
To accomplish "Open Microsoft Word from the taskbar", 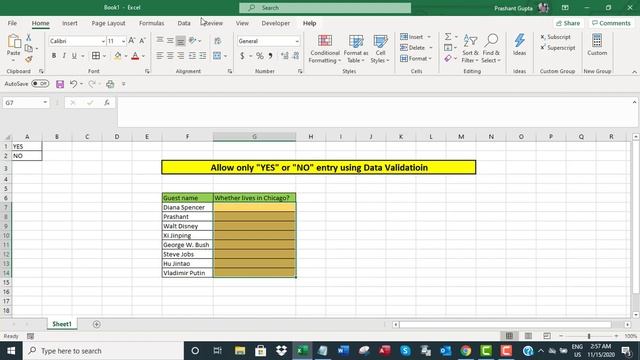I will (343, 351).
